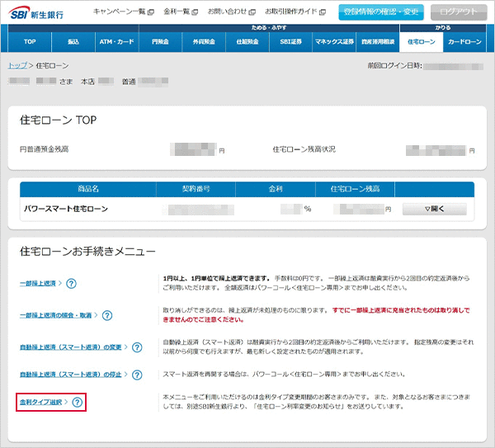
Task: Click help icon next to 一部繰上返済
Action: tap(71, 283)
